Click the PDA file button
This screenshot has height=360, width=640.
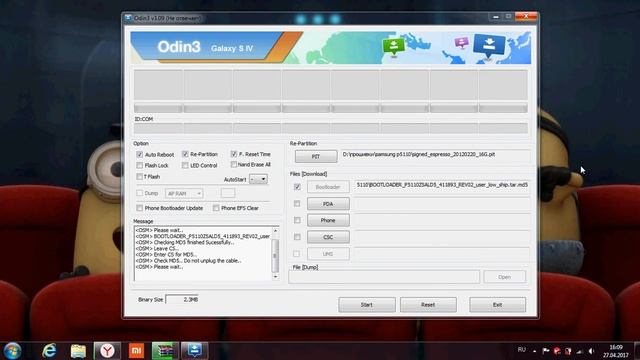[x=328, y=204]
